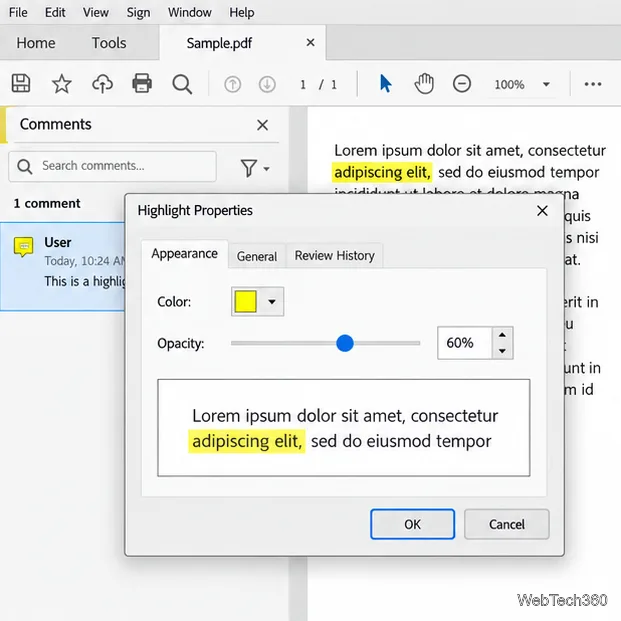Open the Window menu
The image size is (621, 621).
point(190,12)
